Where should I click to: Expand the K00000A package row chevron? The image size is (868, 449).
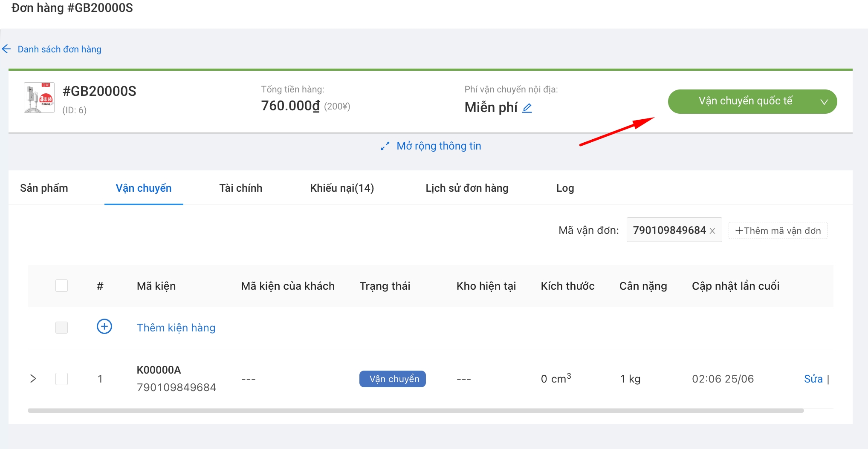click(x=33, y=379)
